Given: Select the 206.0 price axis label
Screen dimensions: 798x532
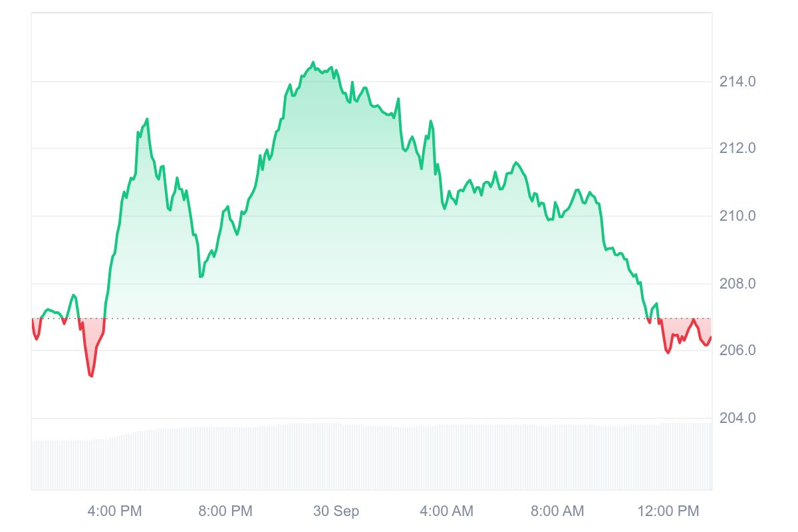Looking at the screenshot, I should point(737,350).
